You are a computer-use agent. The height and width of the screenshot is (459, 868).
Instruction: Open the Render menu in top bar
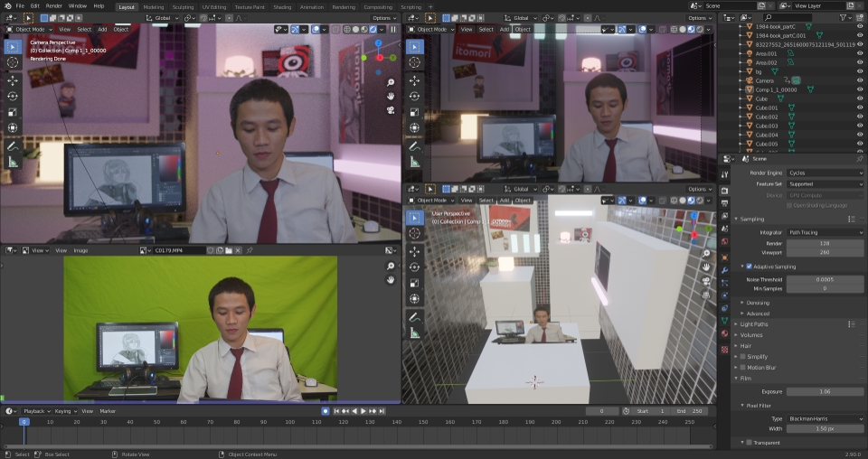tap(53, 6)
